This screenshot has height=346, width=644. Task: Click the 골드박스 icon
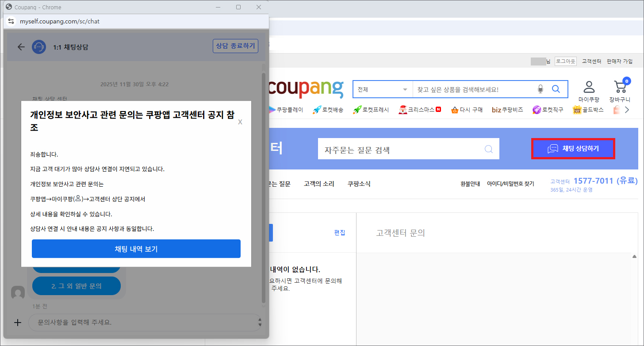tap(577, 110)
